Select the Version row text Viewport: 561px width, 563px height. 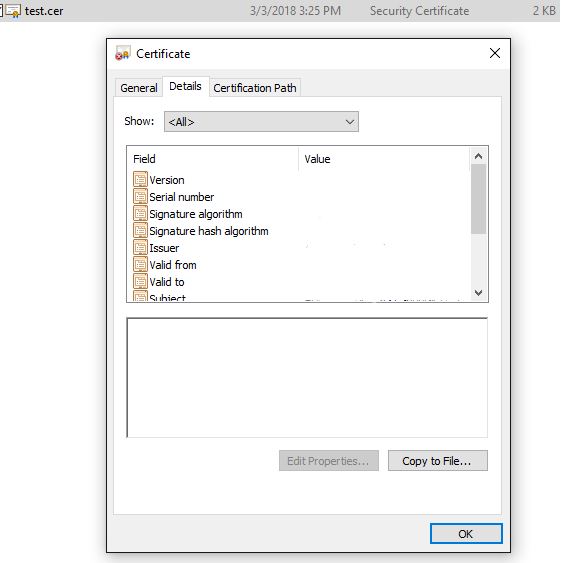(x=167, y=180)
